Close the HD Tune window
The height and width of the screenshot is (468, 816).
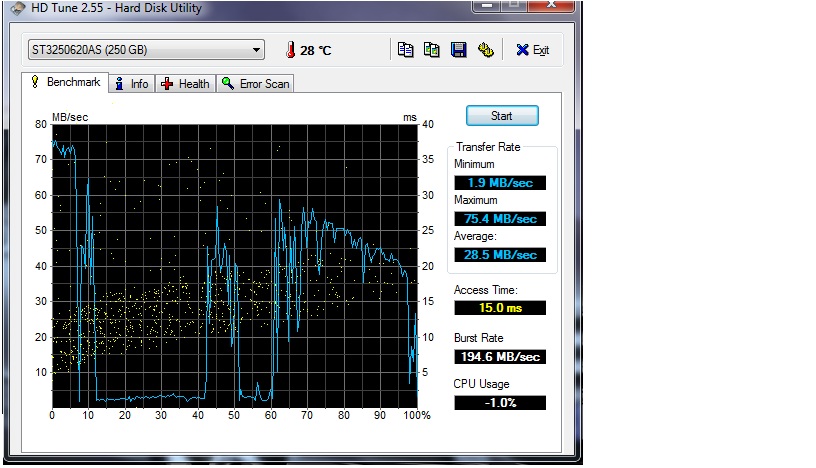click(551, 5)
